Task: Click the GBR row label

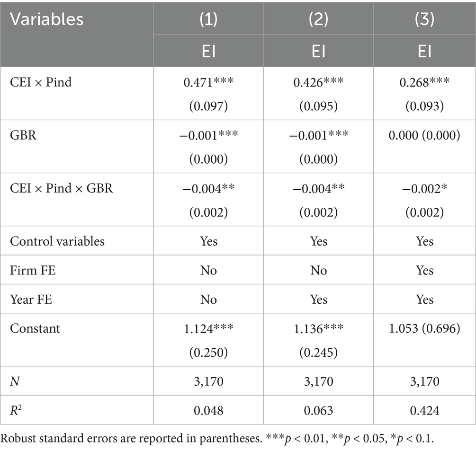Action: point(23,135)
